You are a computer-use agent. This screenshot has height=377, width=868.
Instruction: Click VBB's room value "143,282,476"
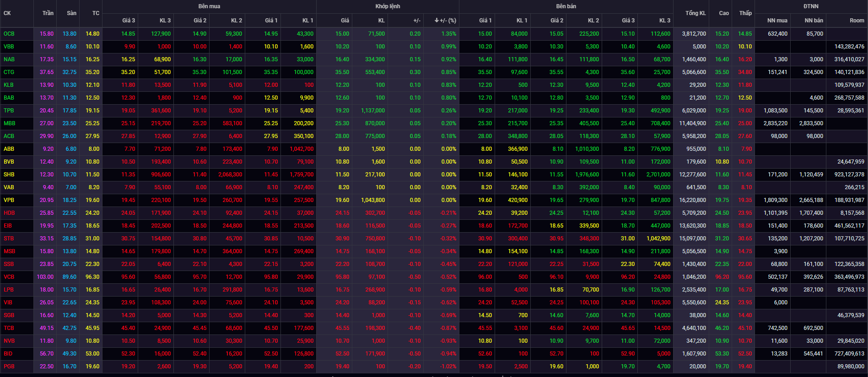[850, 47]
